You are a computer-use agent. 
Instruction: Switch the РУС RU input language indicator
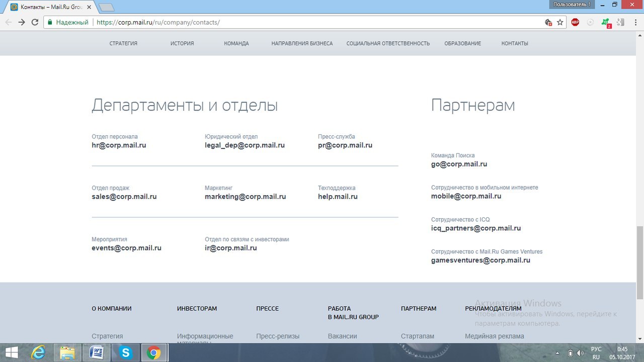pos(596,353)
